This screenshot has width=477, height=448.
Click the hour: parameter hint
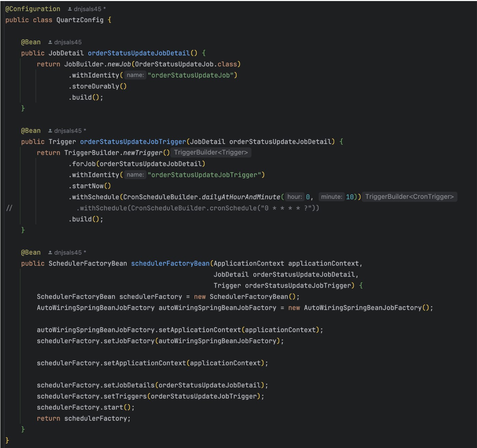[x=294, y=197]
